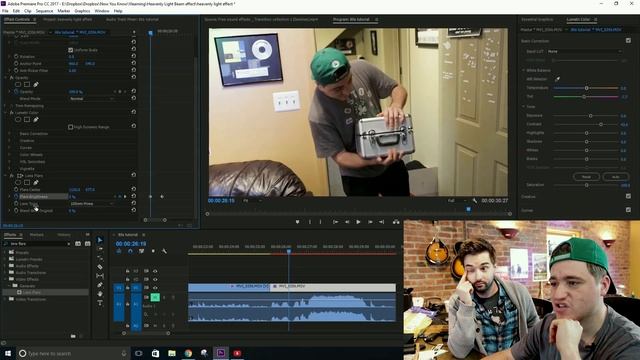The image size is (640, 360).
Task: Create ellipse mask under Opacity effect
Action: click(x=18, y=84)
